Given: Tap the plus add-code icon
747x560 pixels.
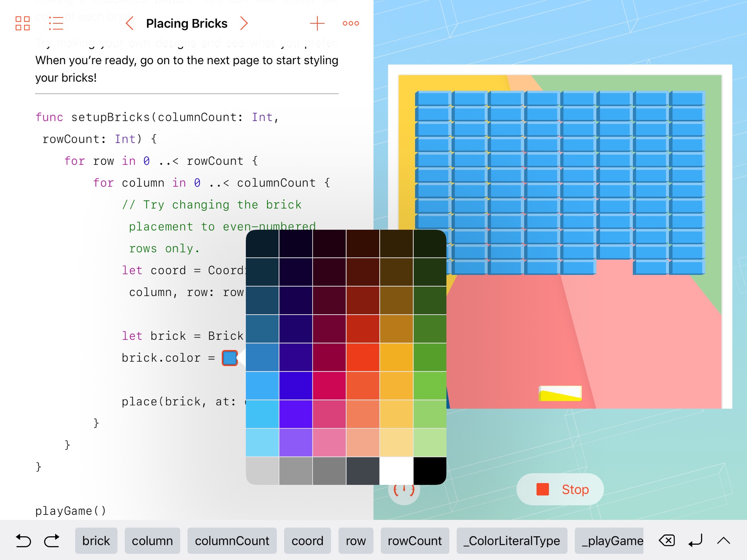Looking at the screenshot, I should pyautogui.click(x=317, y=23).
